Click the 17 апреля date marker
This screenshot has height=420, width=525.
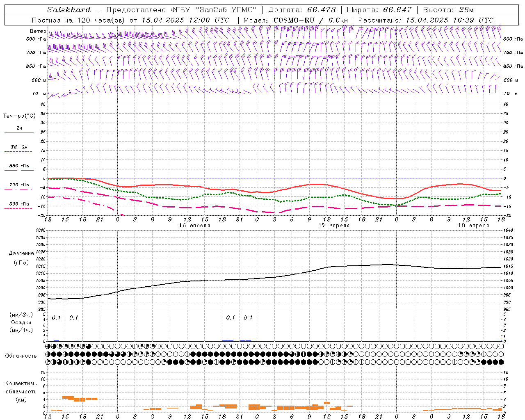[334, 226]
